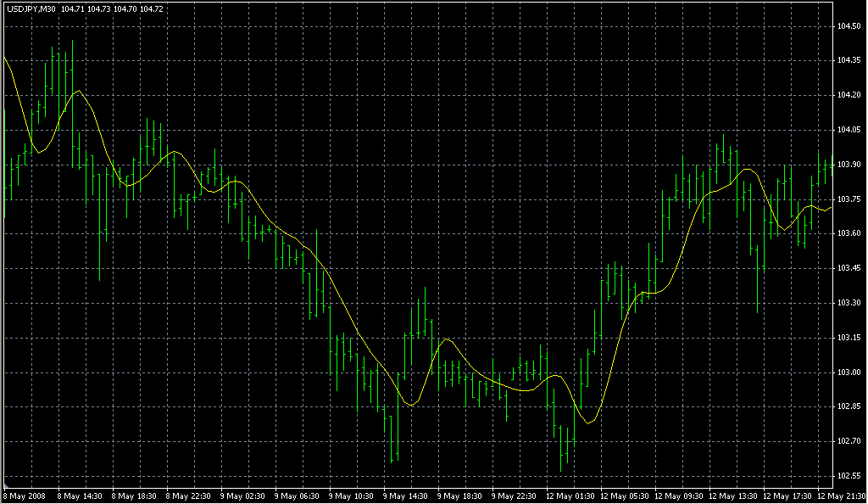Select the 8 May 22:30 time marker

pos(190,496)
